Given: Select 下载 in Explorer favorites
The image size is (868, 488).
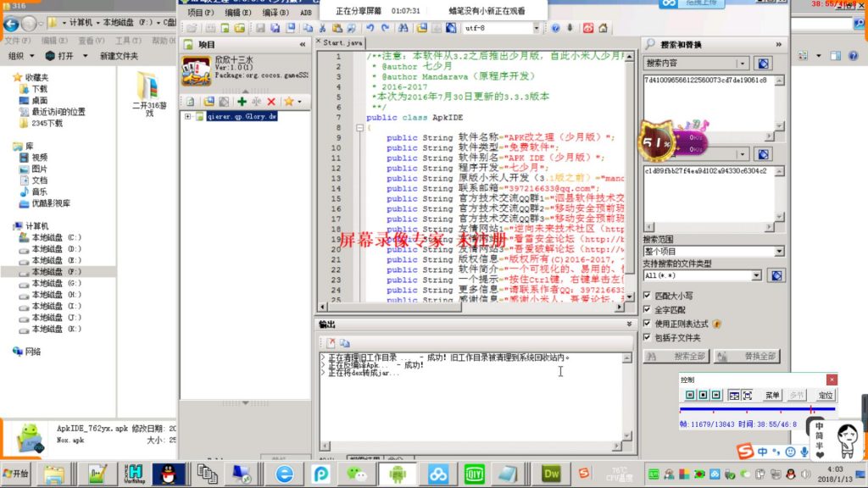Looking at the screenshot, I should (x=39, y=88).
